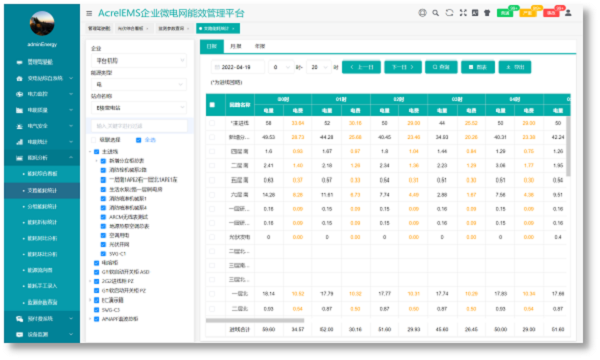Open the user profile icon at top right
Image resolution: width=600 pixels, height=360 pixels.
(568, 13)
